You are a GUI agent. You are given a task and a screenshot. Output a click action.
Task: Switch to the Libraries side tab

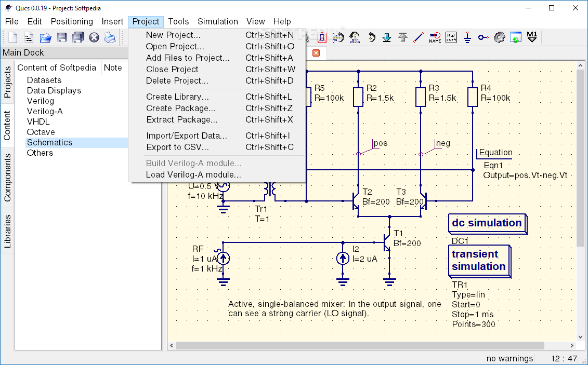pos(7,231)
